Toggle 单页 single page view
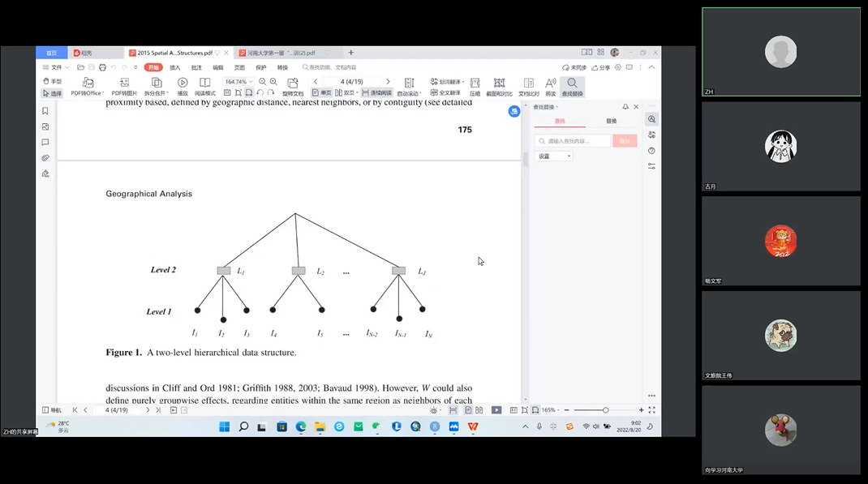 (x=322, y=93)
